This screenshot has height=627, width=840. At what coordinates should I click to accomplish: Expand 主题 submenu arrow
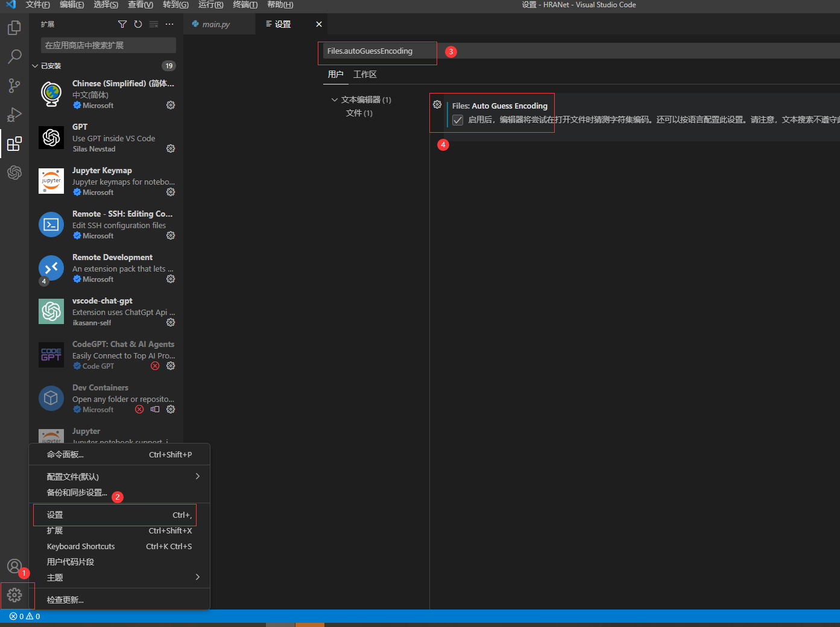[x=198, y=577]
